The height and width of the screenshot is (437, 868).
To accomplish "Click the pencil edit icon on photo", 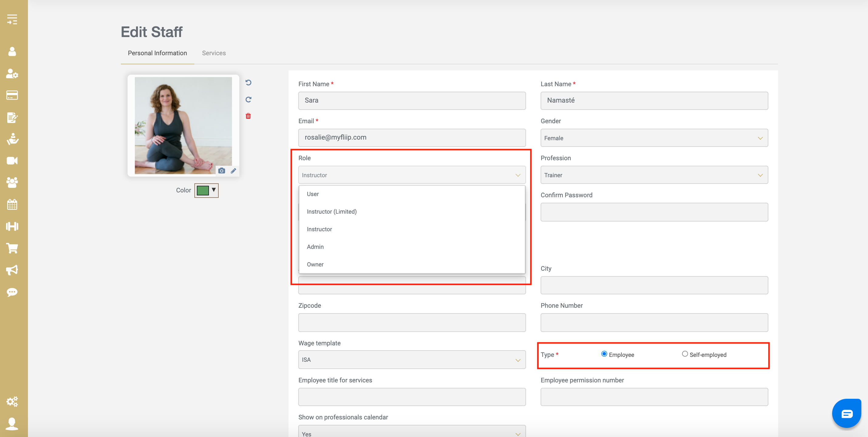I will click(x=233, y=171).
